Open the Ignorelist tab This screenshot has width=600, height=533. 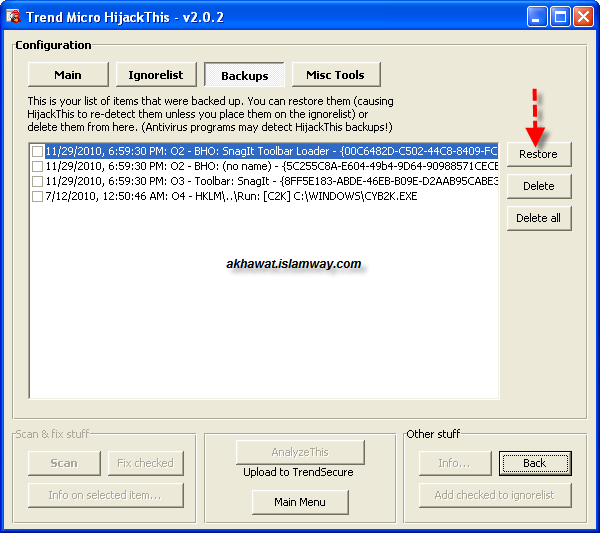pos(156,75)
